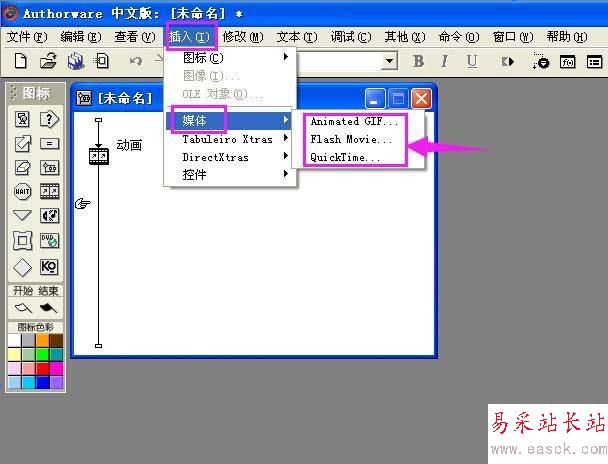Pick the dark blue icon color swatch
The height and width of the screenshot is (464, 608).
coord(42,382)
